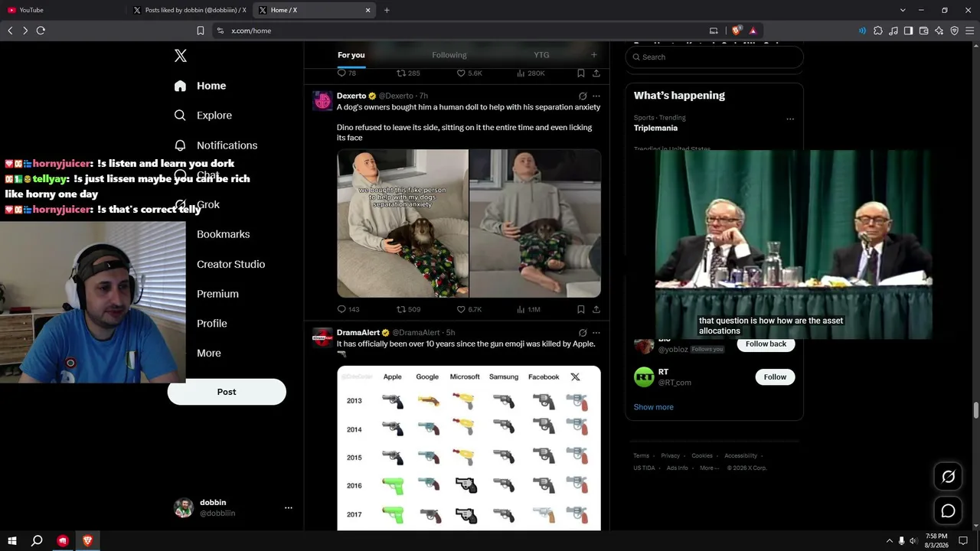Image resolution: width=980 pixels, height=551 pixels.
Task: Share the Dexerto dog post
Action: tap(596, 309)
